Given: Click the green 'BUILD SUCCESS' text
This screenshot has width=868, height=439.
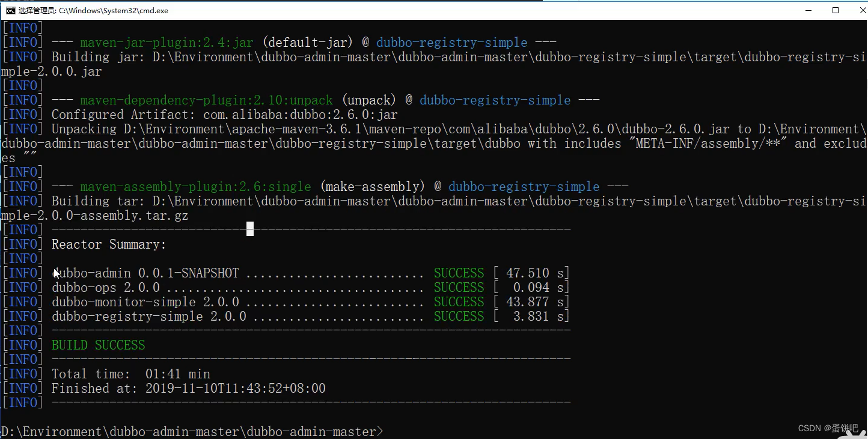Looking at the screenshot, I should tap(99, 345).
